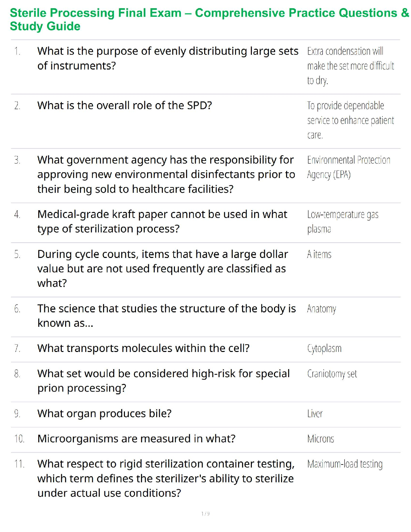The height and width of the screenshot is (532, 411).
Task: Click the question about government agency approving disinfectants
Action: point(166,174)
